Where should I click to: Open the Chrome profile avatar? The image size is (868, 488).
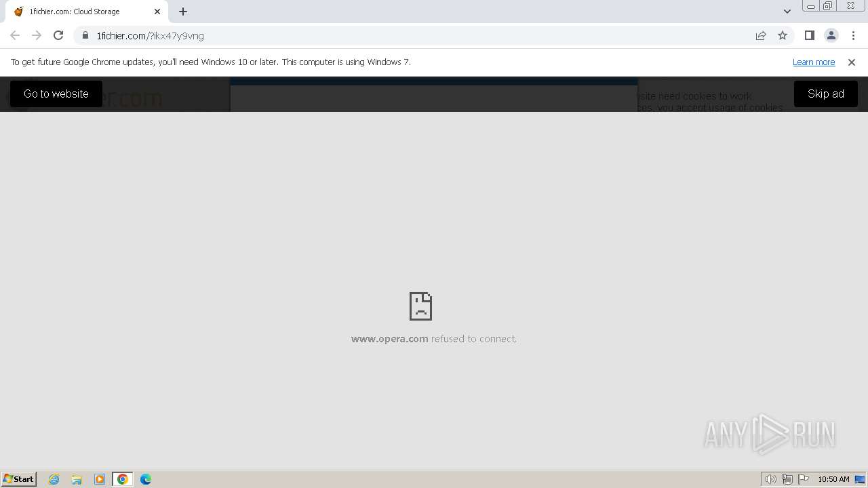tap(831, 35)
